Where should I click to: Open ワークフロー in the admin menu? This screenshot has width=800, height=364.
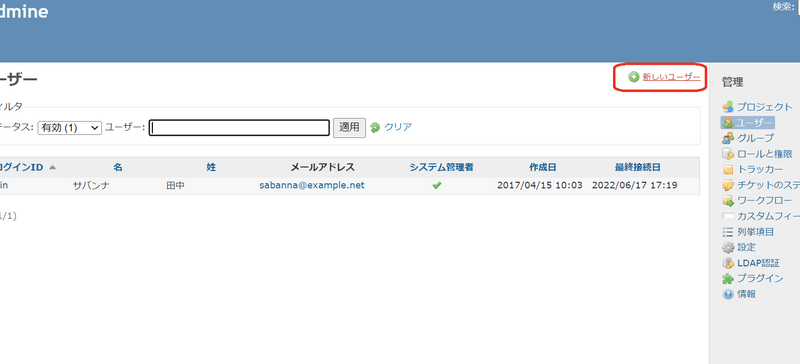(x=765, y=201)
